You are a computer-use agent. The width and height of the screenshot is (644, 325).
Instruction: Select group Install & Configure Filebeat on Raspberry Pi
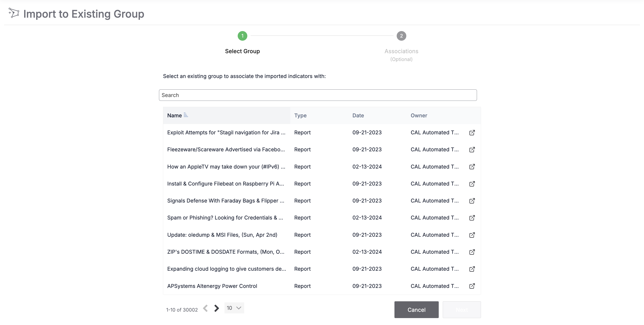tap(225, 184)
